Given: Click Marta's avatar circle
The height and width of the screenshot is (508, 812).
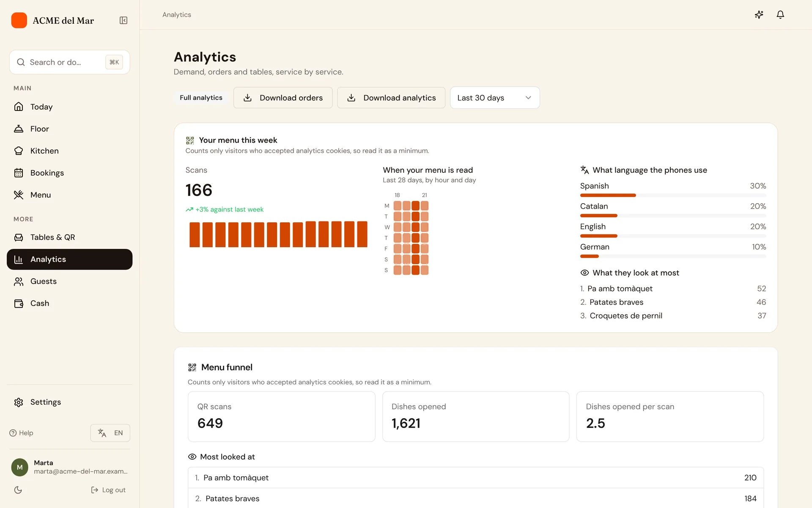Looking at the screenshot, I should point(19,467).
